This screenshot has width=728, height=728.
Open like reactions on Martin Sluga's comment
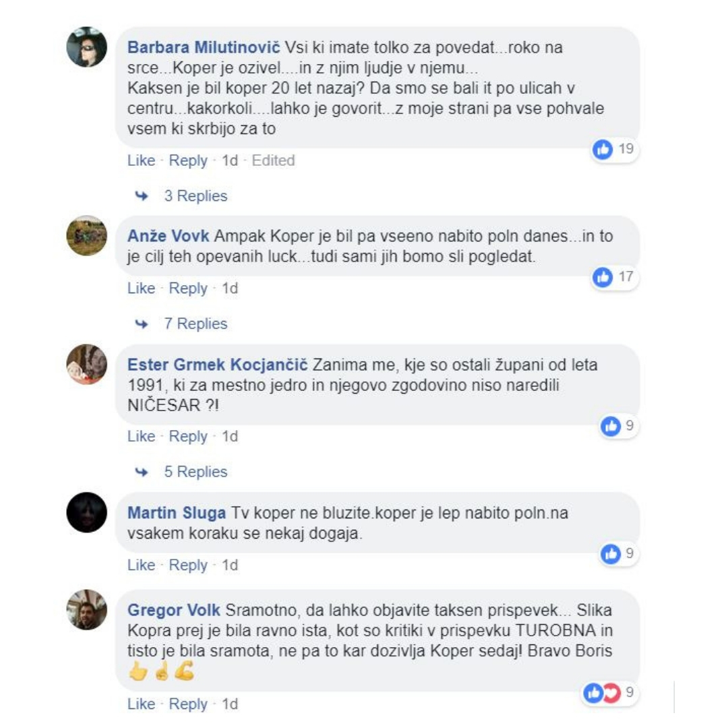tap(611, 553)
